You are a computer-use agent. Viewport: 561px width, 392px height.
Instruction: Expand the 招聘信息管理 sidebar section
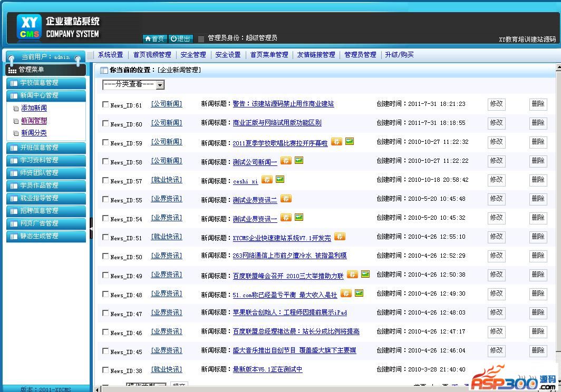pyautogui.click(x=46, y=211)
